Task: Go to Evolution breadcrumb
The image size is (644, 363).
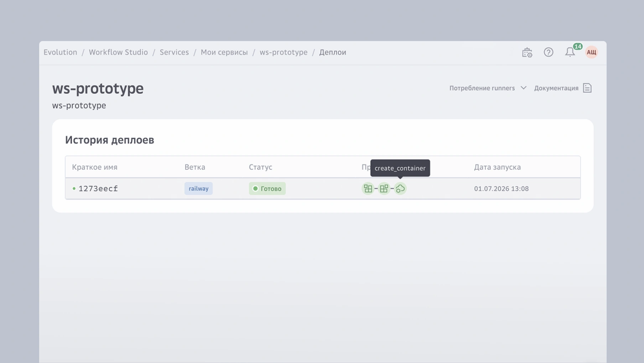Action: [60, 52]
